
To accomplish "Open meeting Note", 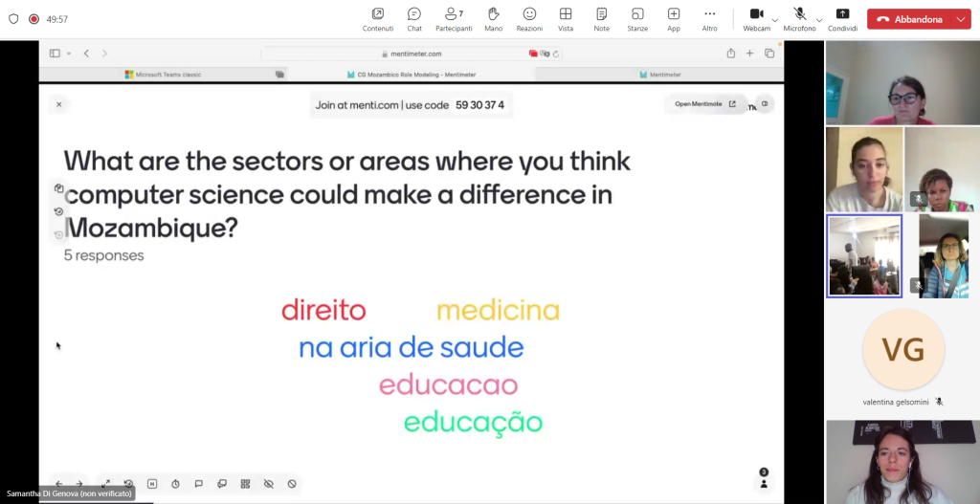I will (x=601, y=19).
